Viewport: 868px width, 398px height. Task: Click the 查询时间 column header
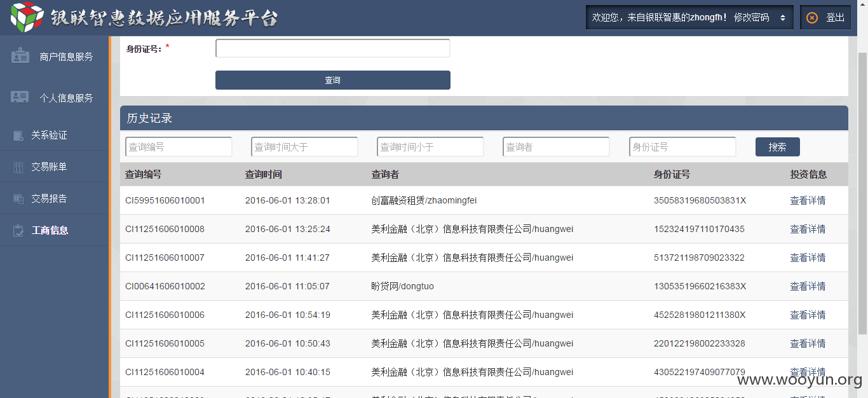click(x=263, y=174)
